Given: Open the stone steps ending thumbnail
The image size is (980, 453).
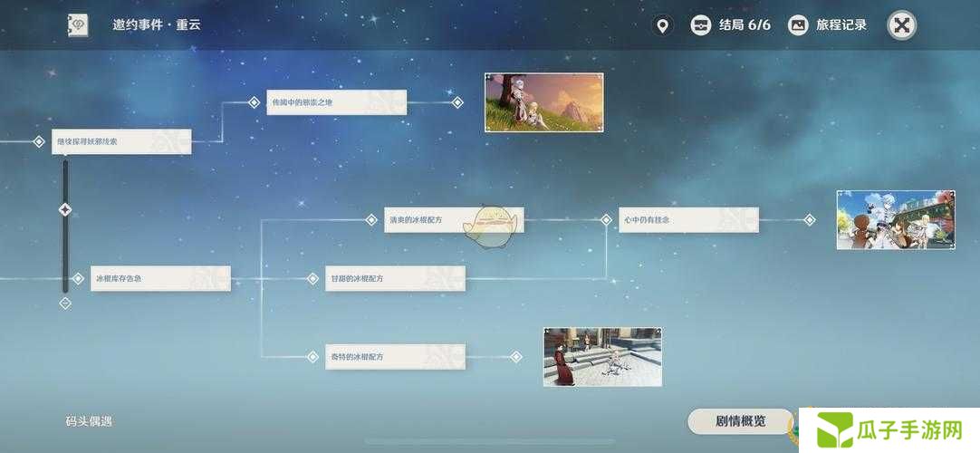Looking at the screenshot, I should pyautogui.click(x=602, y=357).
